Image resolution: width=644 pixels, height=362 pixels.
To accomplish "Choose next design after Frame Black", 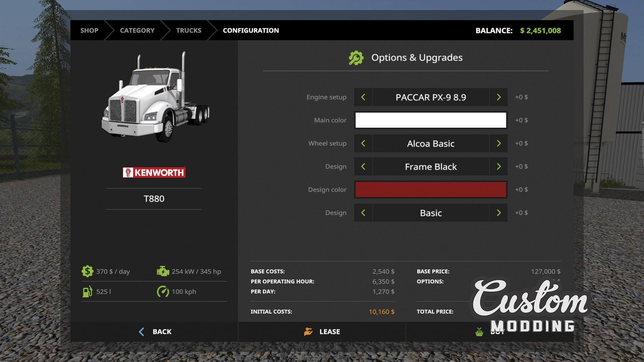I will pyautogui.click(x=498, y=167).
